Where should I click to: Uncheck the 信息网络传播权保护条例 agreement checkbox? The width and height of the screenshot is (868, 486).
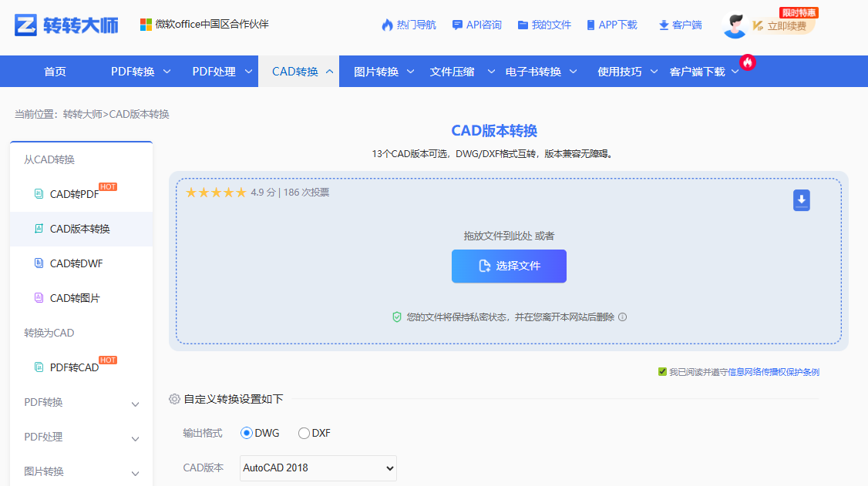(661, 371)
